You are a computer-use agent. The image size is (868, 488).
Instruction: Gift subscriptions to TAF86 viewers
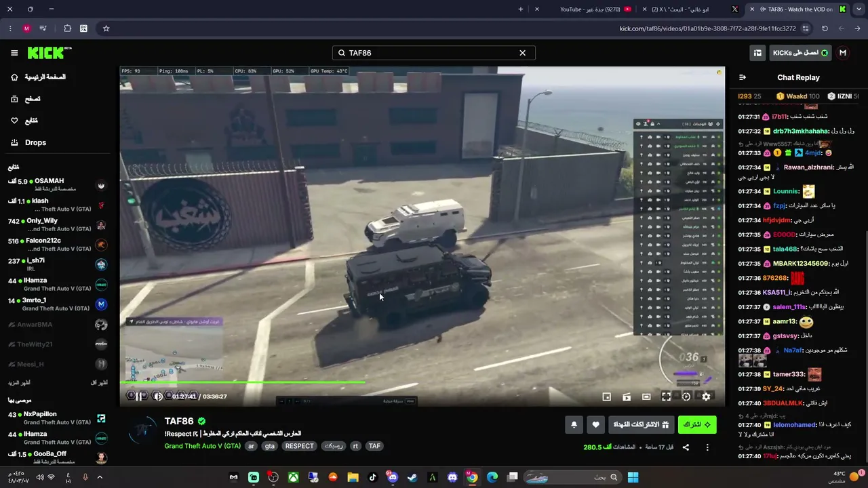pos(641,425)
